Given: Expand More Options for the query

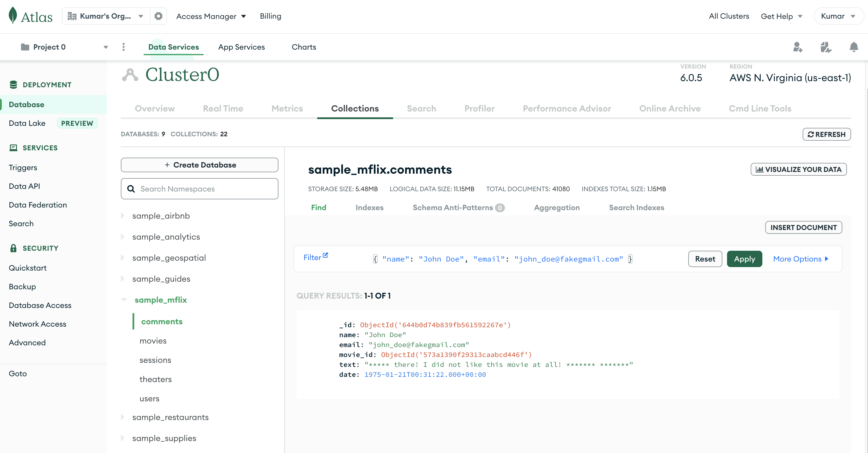Looking at the screenshot, I should tap(801, 259).
